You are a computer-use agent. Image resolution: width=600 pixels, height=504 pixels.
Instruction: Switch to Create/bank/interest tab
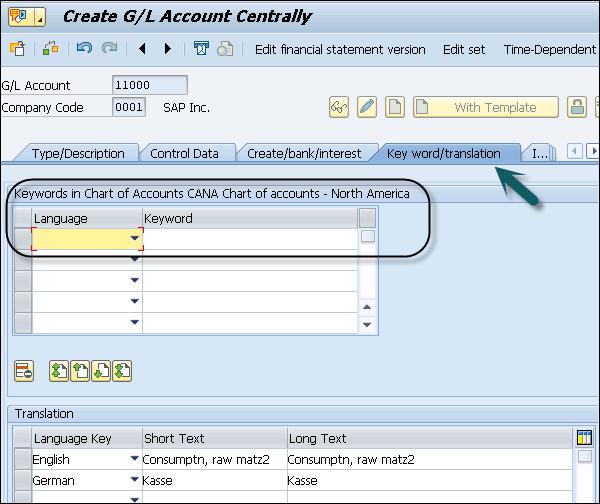point(304,153)
